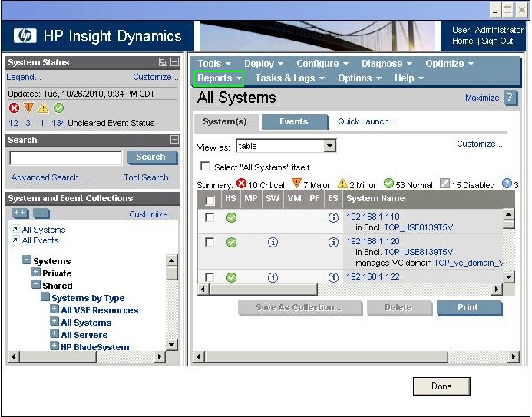Click the ES info icon for 192.168.1.122
532x417 pixels.
(333, 277)
